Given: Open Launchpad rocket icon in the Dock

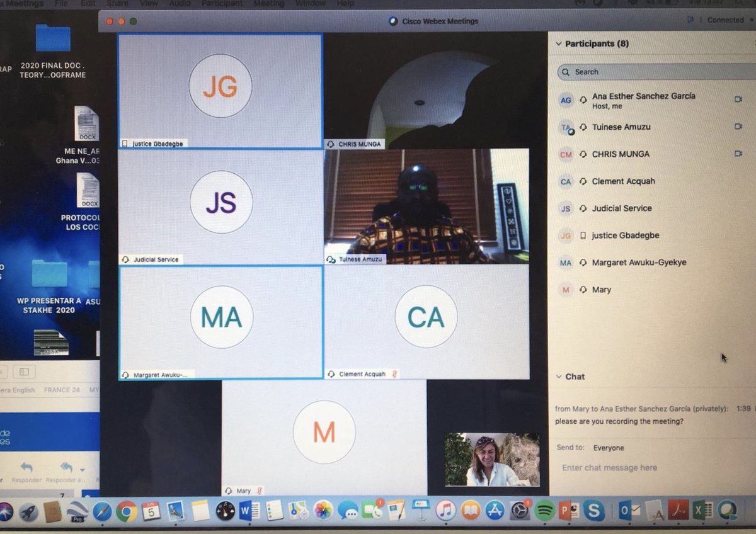Looking at the screenshot, I should 28,511.
